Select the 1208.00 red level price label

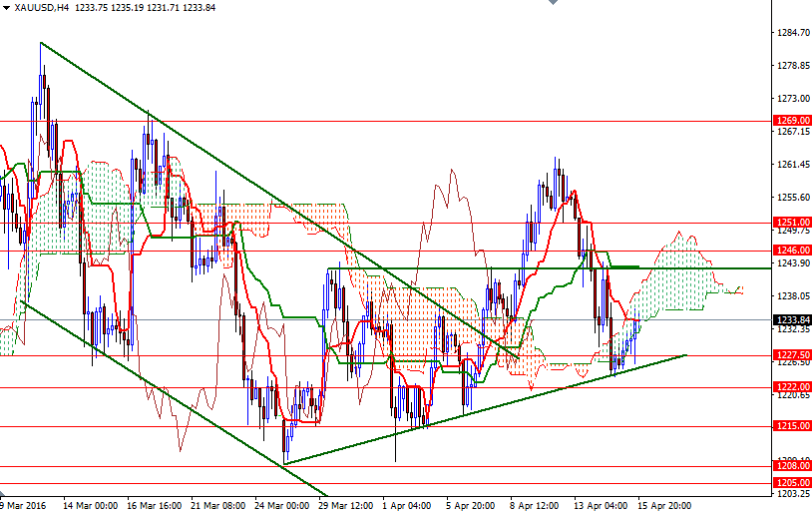click(x=792, y=466)
